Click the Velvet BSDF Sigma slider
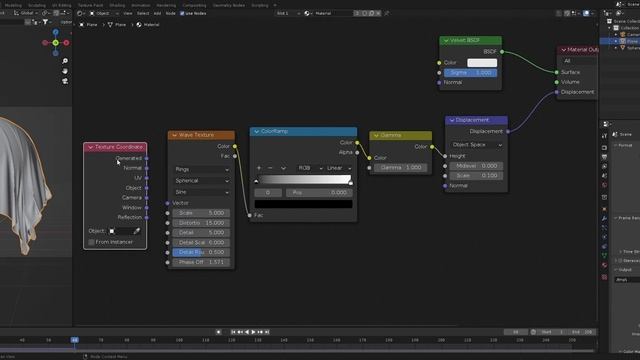The image size is (640, 360). point(471,73)
